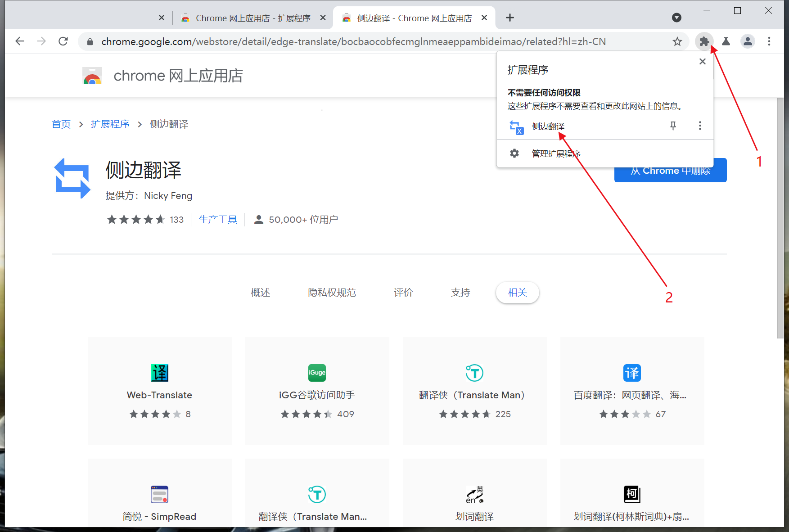Open the 生产工具 category link
This screenshot has height=532, width=789.
218,220
